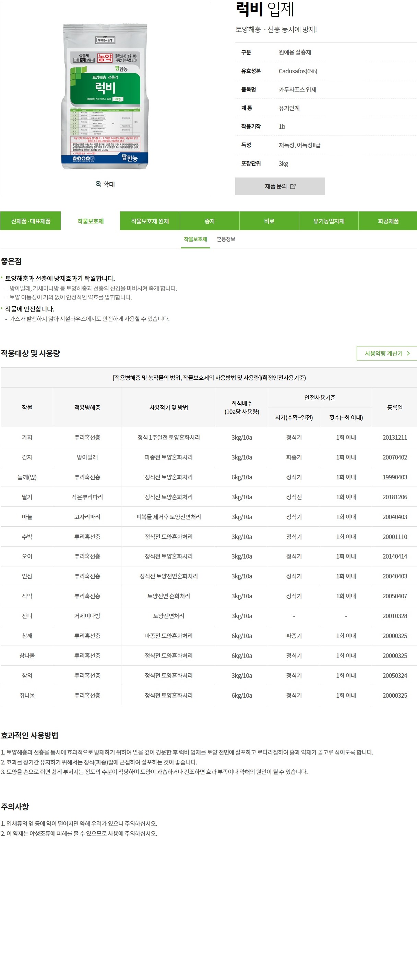The width and height of the screenshot is (417, 980).
Task: Click the 원예용 살충제 value
Action: (x=295, y=52)
